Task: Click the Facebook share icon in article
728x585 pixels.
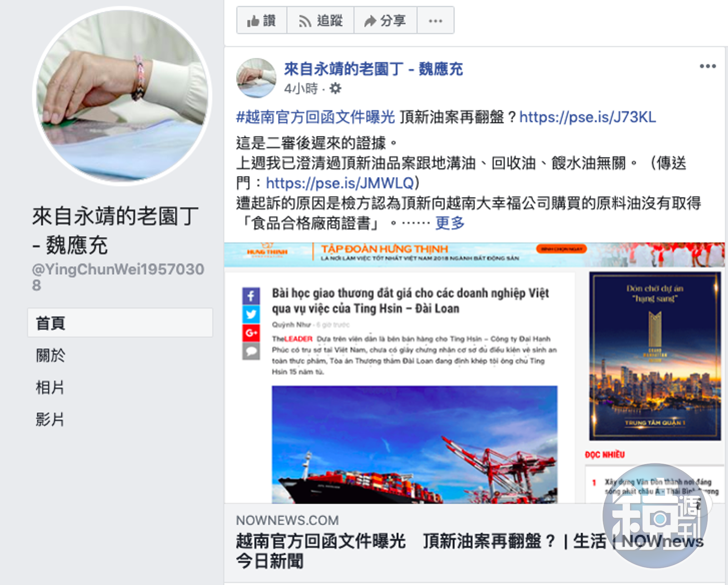Action: pos(251,296)
